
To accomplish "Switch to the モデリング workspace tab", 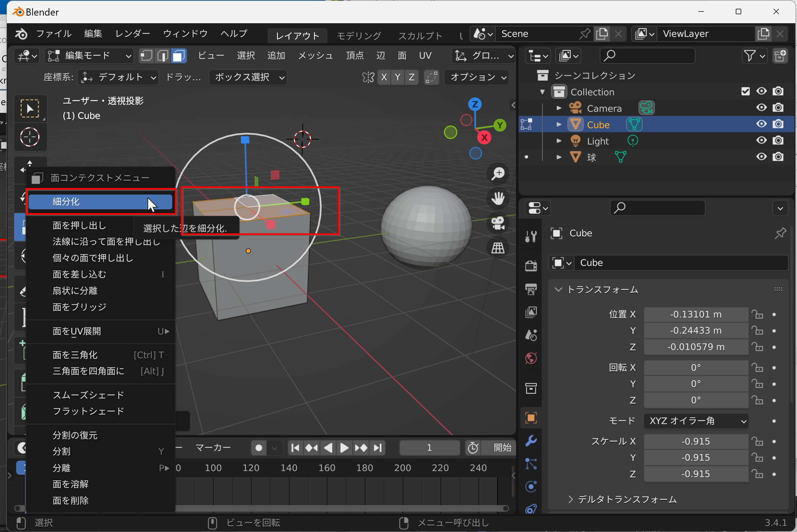I will click(359, 36).
